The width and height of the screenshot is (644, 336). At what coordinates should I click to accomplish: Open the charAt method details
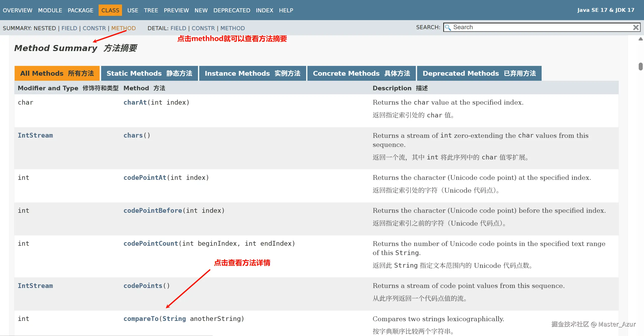pyautogui.click(x=135, y=102)
